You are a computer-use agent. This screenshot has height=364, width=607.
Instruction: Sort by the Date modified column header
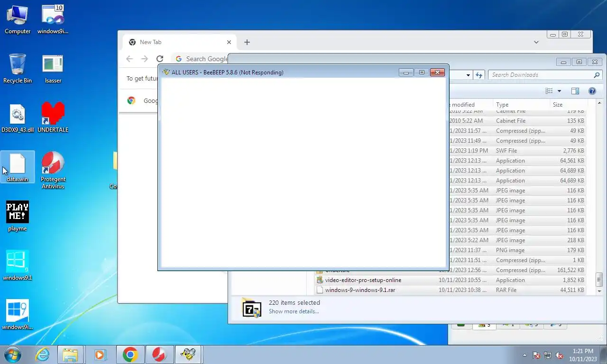click(x=470, y=105)
